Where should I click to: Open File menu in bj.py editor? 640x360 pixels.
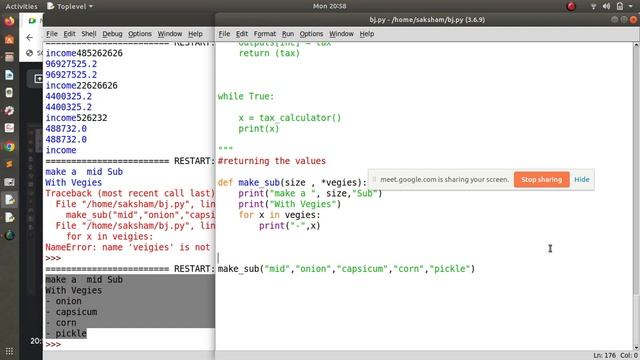224,34
